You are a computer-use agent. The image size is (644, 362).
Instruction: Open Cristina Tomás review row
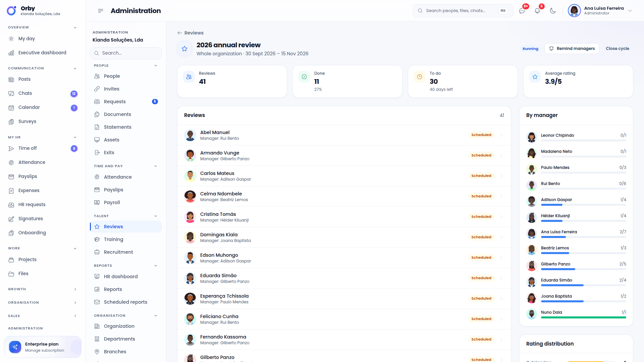pos(344,217)
